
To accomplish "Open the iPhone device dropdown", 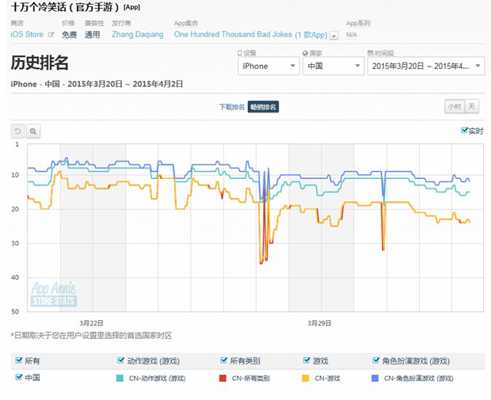I will pos(268,66).
